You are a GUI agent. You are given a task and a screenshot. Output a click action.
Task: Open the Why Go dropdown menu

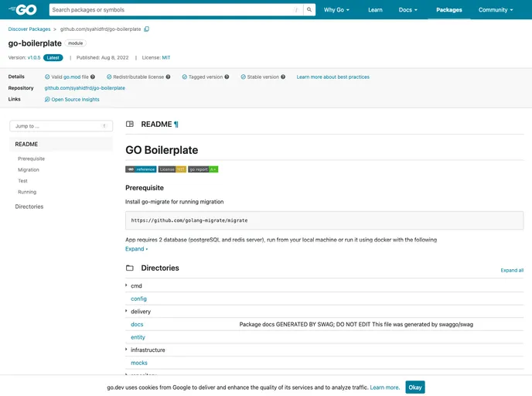pos(336,10)
